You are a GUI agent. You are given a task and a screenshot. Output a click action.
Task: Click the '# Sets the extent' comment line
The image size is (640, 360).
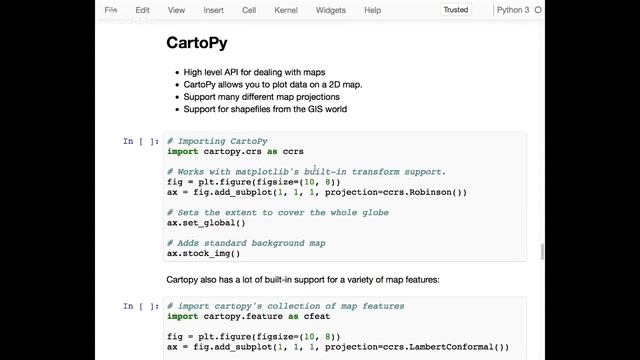pyautogui.click(x=278, y=213)
